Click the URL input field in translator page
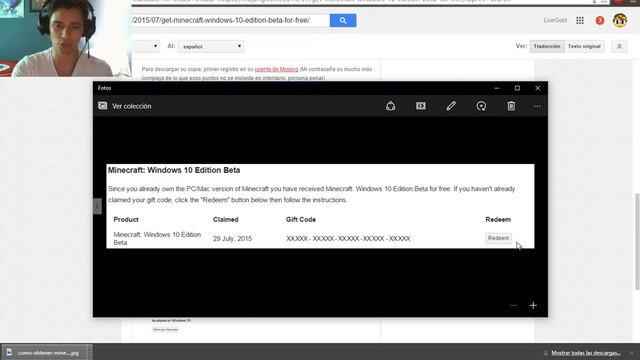640x360 pixels. [x=230, y=20]
